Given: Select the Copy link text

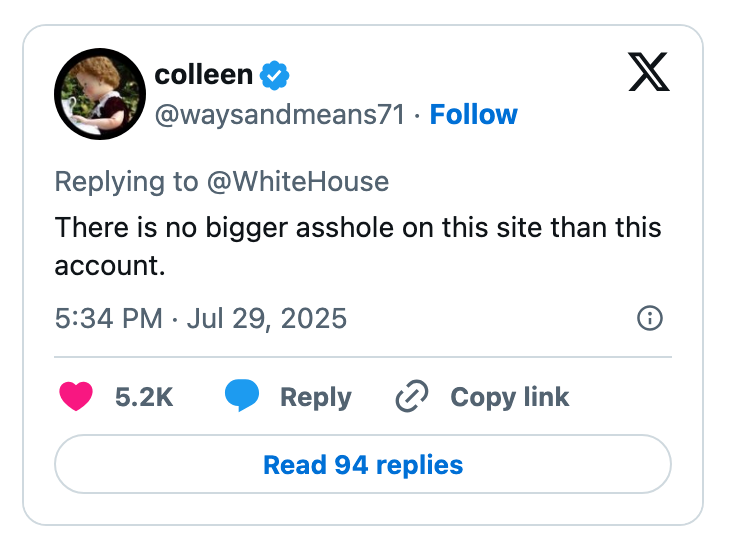Looking at the screenshot, I should 509,397.
